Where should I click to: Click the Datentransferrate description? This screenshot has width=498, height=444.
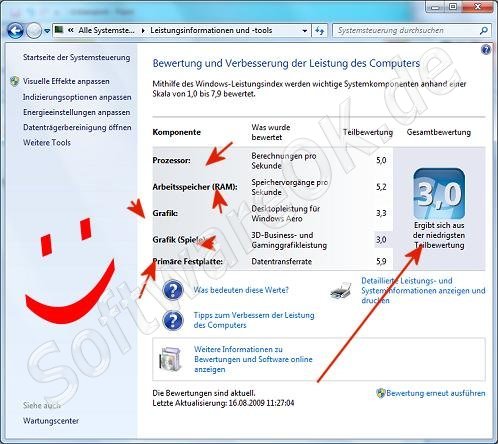coord(281,261)
